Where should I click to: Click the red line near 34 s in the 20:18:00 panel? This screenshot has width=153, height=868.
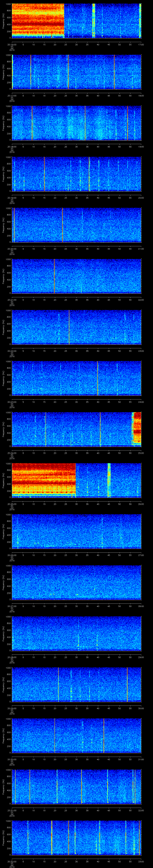(x=85, y=123)
